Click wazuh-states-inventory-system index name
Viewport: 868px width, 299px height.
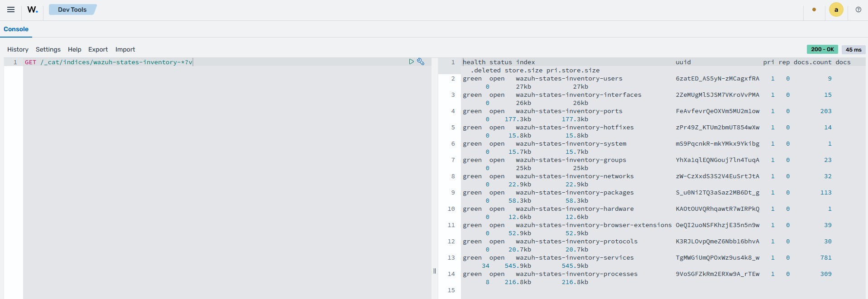click(x=571, y=143)
